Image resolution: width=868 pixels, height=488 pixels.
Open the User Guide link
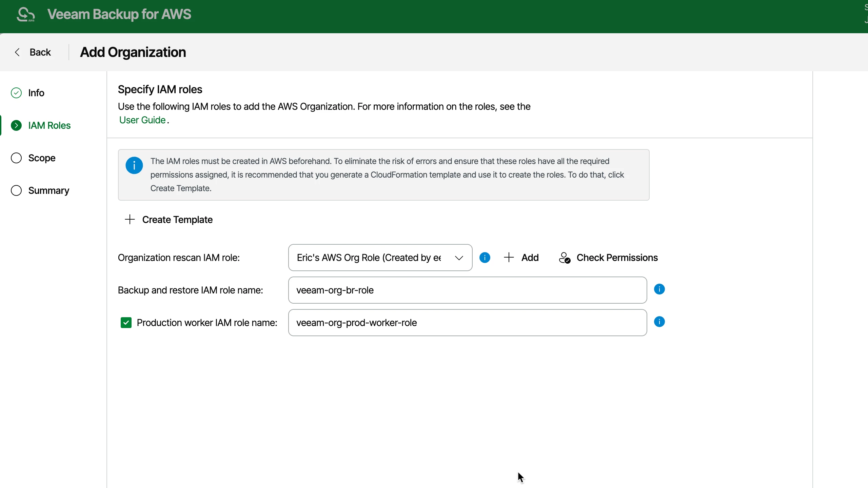click(142, 120)
